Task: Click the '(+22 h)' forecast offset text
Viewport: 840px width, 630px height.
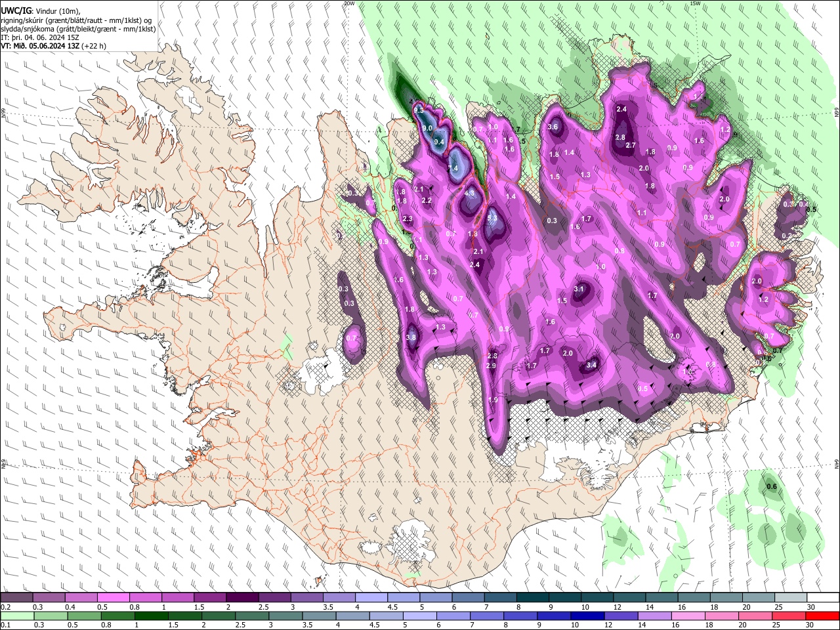Action: pos(94,46)
